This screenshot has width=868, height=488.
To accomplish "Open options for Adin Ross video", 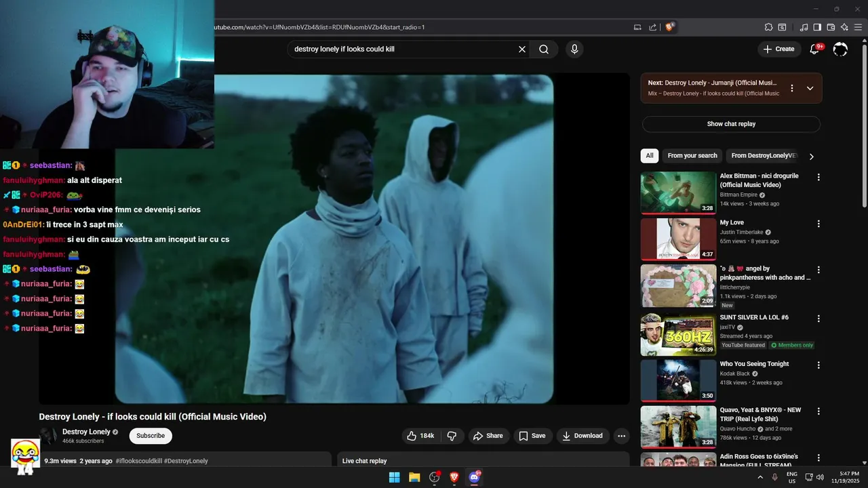I will [x=818, y=458].
